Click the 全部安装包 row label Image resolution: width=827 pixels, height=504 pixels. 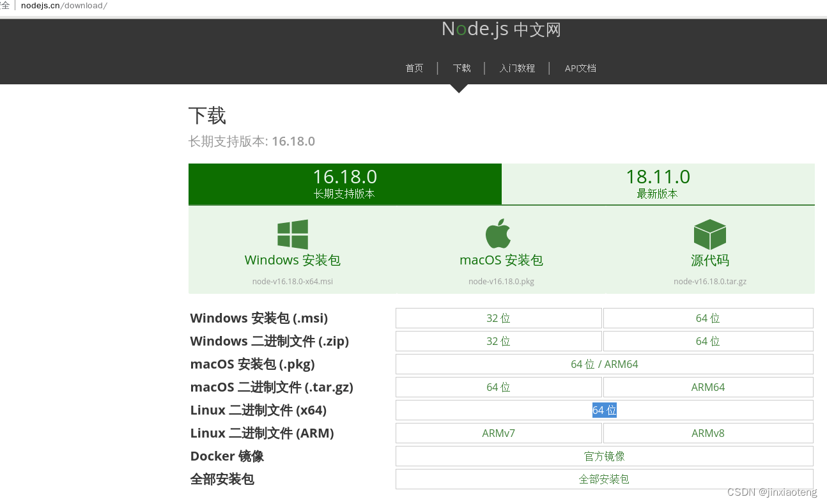[222, 479]
